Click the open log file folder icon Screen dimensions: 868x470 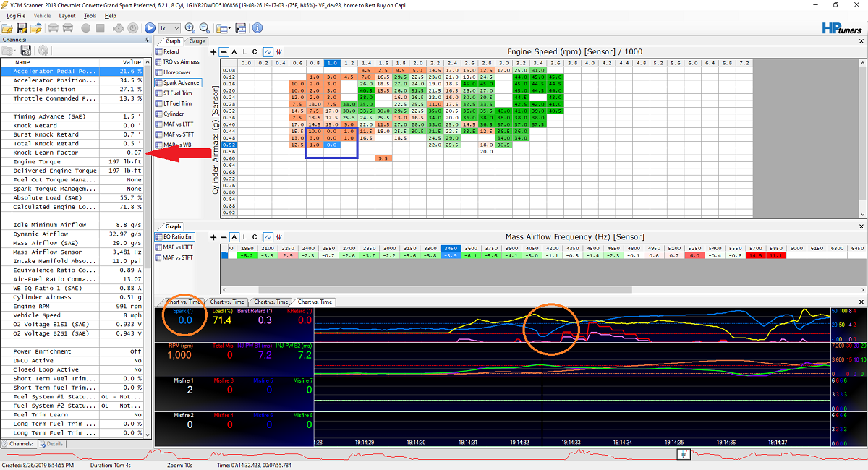7,28
